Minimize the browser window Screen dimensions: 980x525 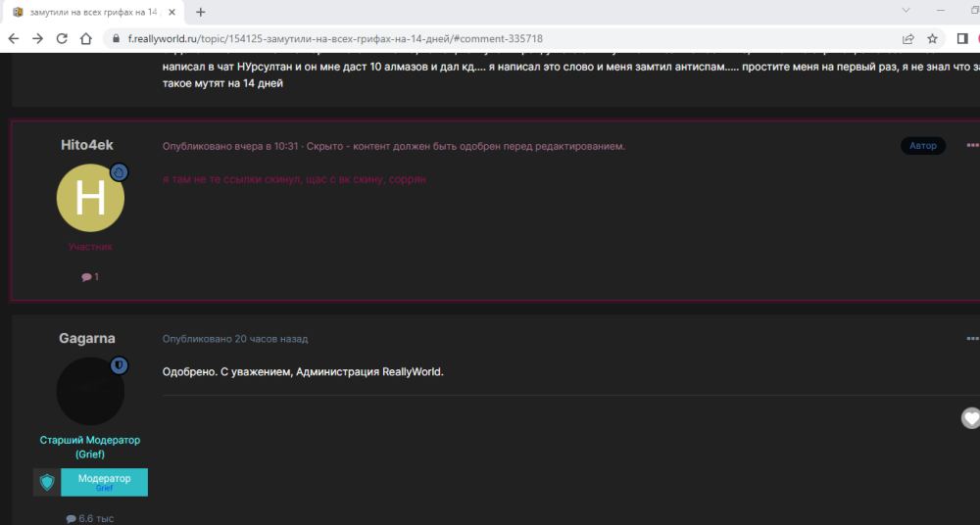click(941, 10)
